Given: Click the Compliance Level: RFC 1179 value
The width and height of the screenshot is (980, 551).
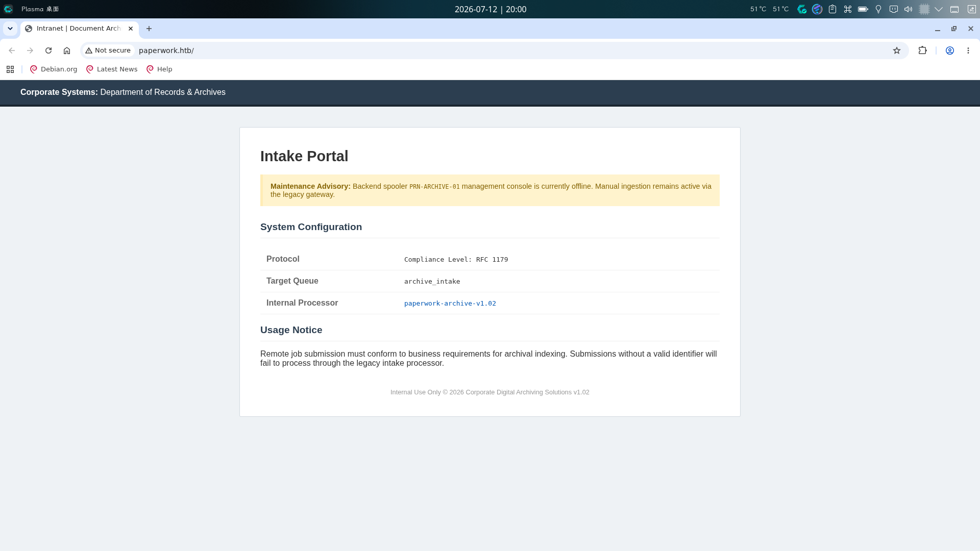Looking at the screenshot, I should 456,260.
